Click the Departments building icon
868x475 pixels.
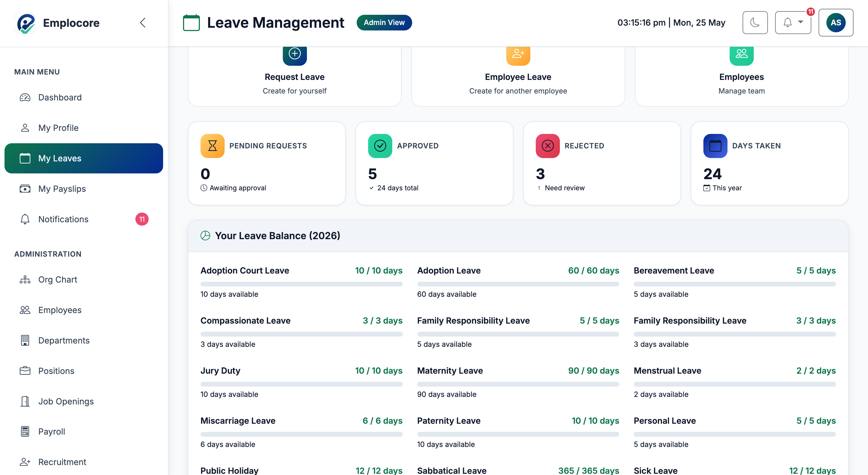coord(25,340)
